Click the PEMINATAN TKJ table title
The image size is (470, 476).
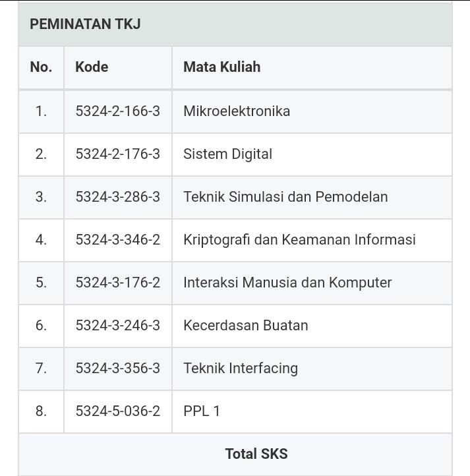pos(85,24)
